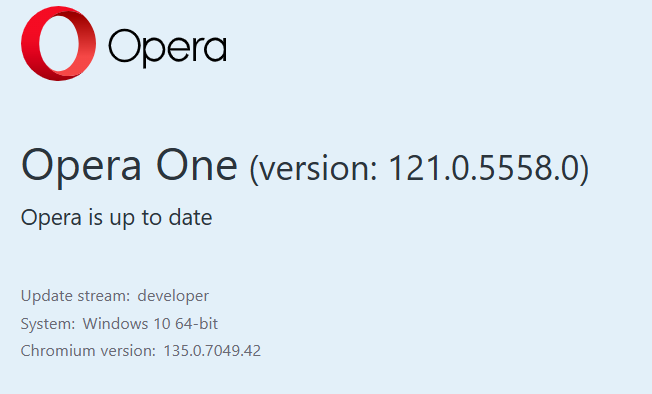This screenshot has width=652, height=394.
Task: Click the red Opera O logo
Action: (58, 43)
